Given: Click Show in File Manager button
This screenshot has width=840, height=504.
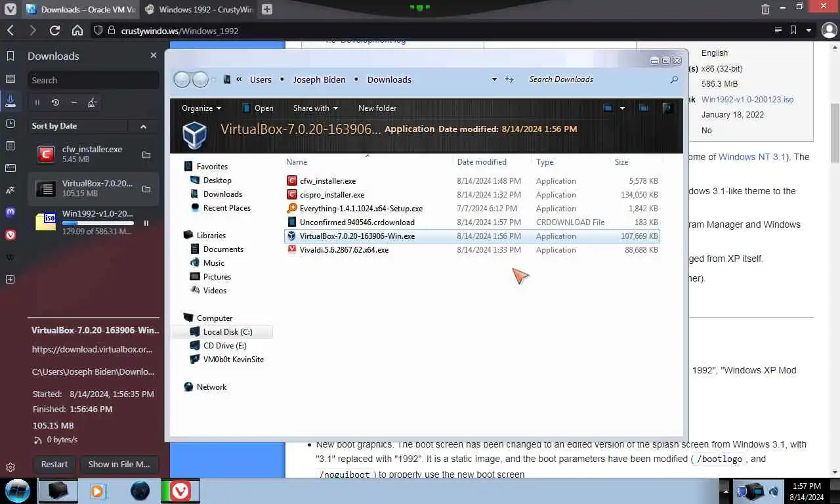Looking at the screenshot, I should [x=119, y=464].
